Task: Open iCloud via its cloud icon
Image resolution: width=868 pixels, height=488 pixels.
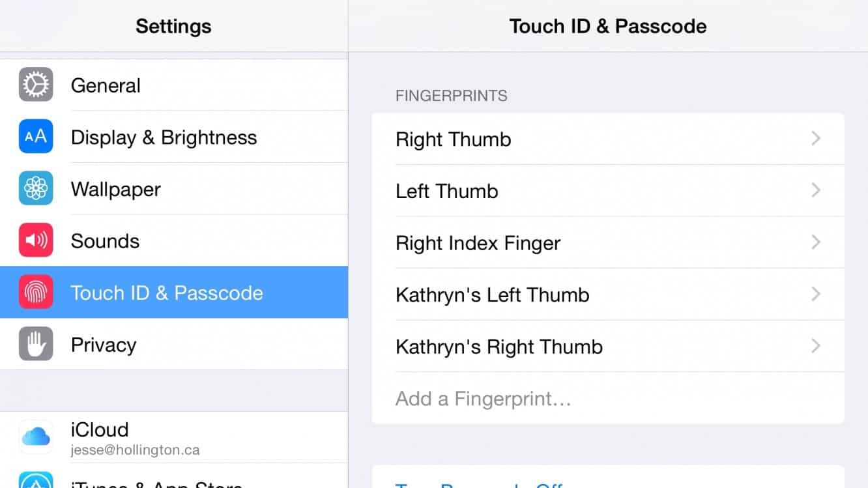Action: (36, 437)
